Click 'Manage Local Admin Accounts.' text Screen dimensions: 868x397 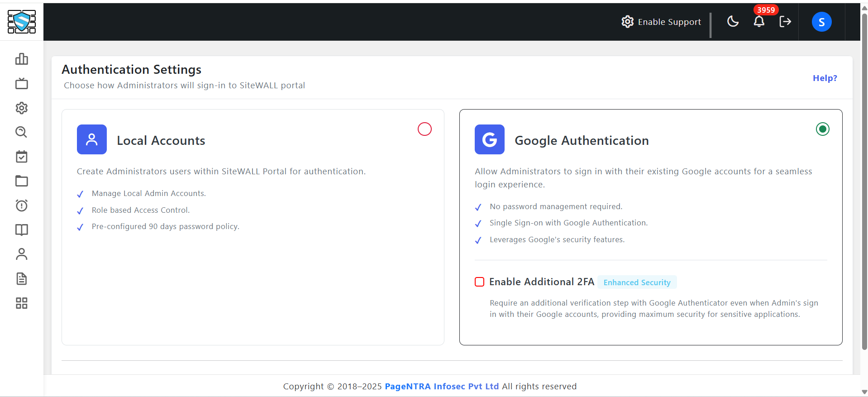(149, 193)
